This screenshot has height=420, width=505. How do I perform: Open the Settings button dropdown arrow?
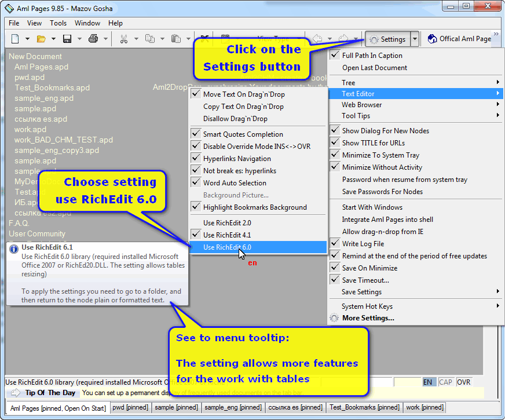tap(415, 39)
